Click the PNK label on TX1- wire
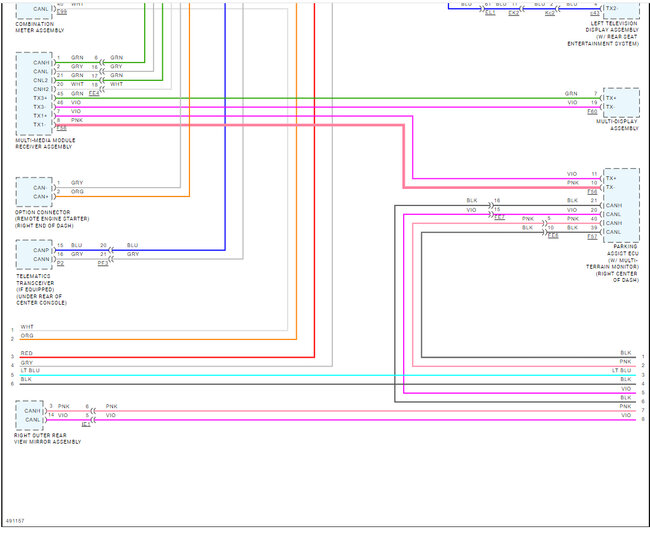 pyautogui.click(x=77, y=120)
